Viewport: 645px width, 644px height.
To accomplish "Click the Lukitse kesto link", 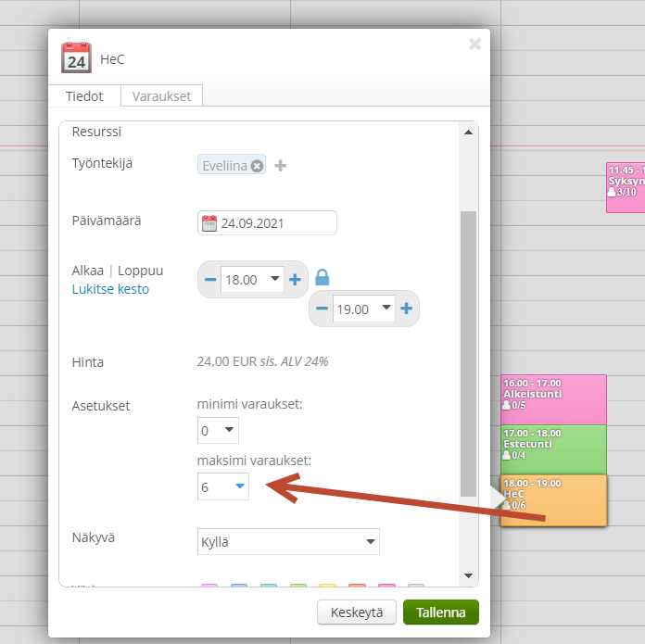I will pos(110,289).
